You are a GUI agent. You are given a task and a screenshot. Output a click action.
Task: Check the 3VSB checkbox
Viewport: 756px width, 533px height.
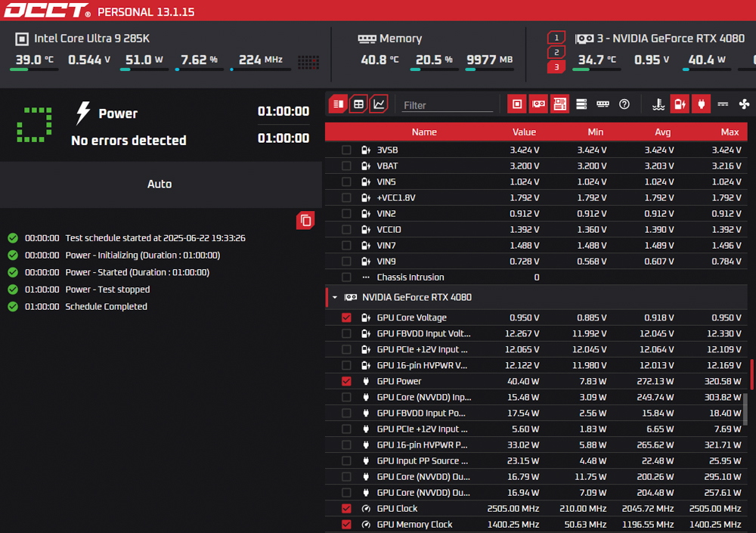(346, 150)
